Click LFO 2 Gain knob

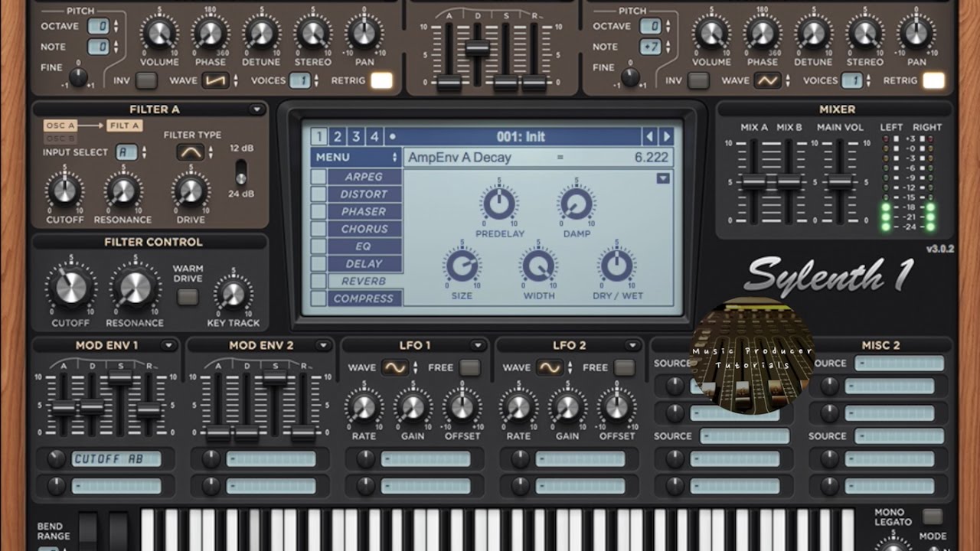click(567, 407)
